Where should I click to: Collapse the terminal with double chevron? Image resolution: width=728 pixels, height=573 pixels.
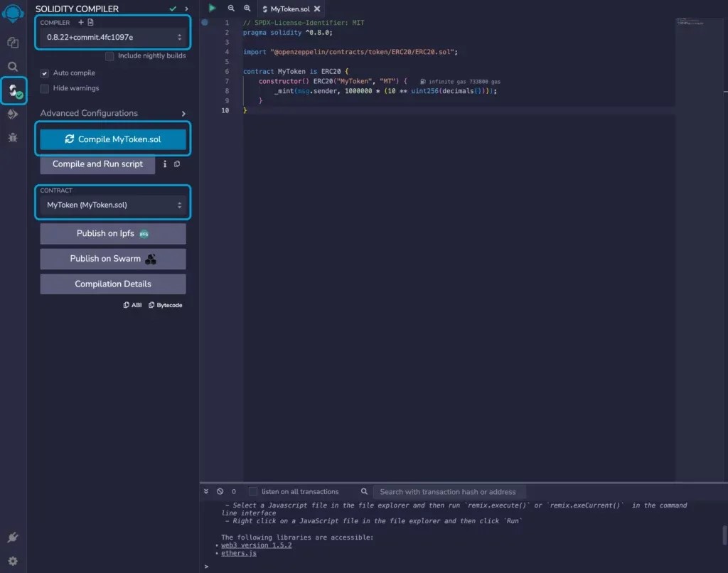[206, 491]
